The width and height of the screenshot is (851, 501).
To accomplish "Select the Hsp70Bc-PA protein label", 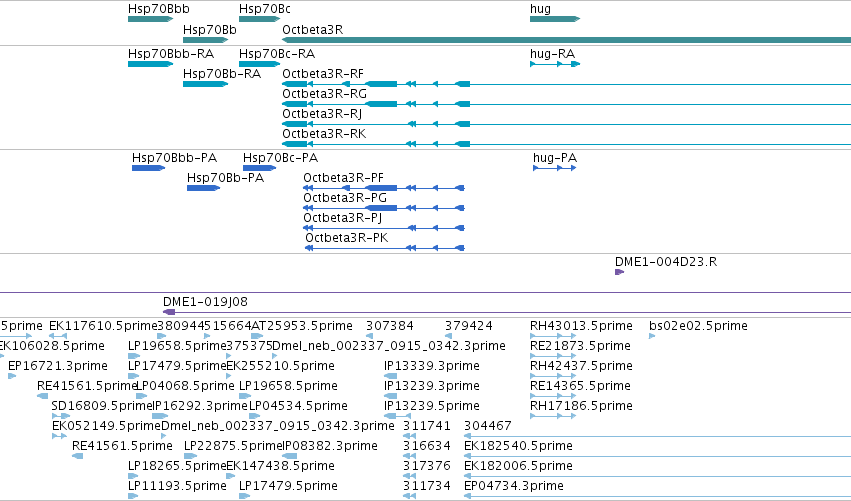I will tap(280, 158).
